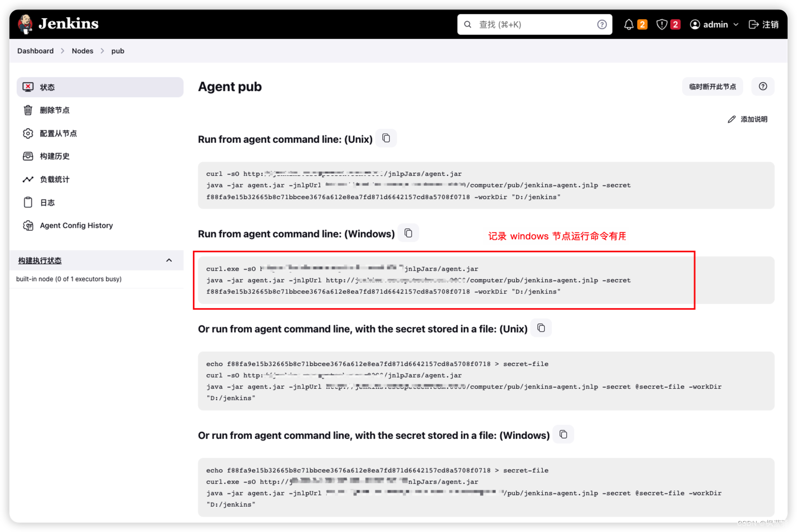This screenshot has width=797, height=532.
Task: Click the Unix agent command code block
Action: pos(486,186)
